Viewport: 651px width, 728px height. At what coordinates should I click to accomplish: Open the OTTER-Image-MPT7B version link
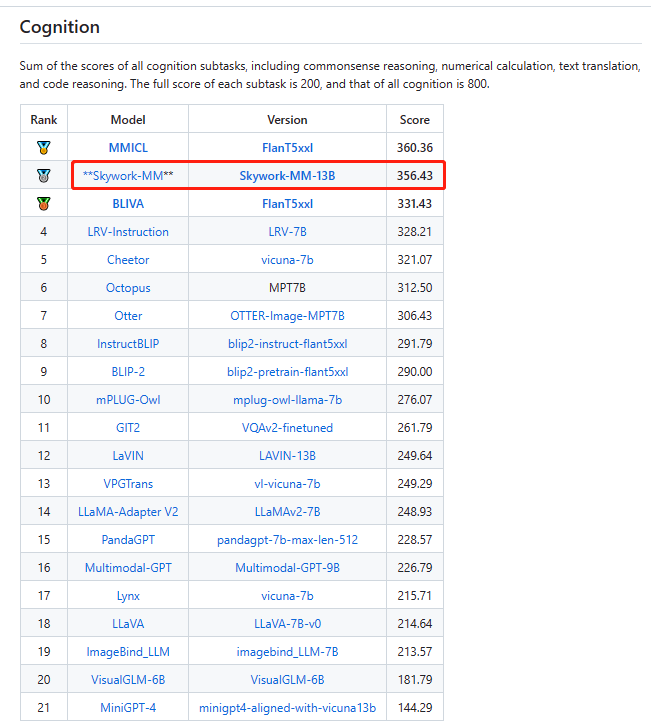[x=287, y=316]
